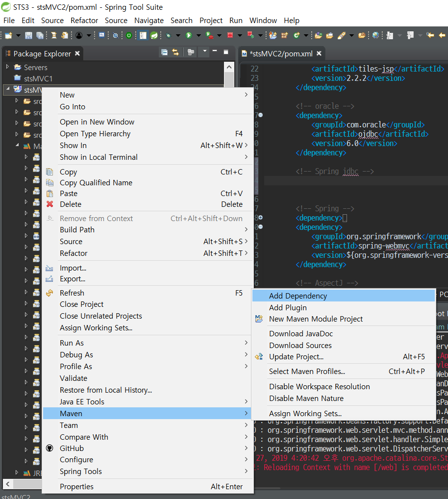Click the Run with toolbox icon
This screenshot has height=499, width=448.
click(209, 35)
